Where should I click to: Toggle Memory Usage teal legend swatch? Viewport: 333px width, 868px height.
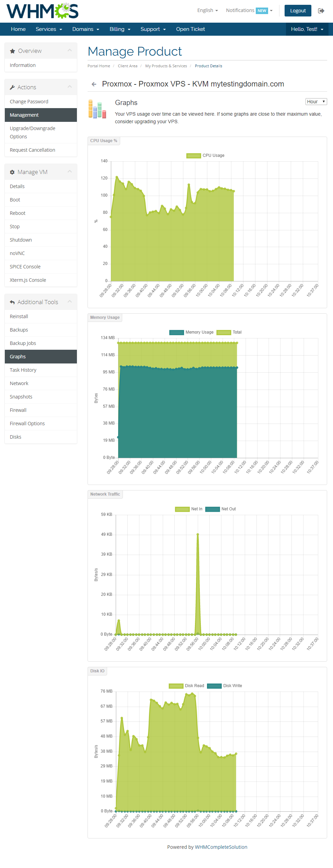tap(176, 332)
